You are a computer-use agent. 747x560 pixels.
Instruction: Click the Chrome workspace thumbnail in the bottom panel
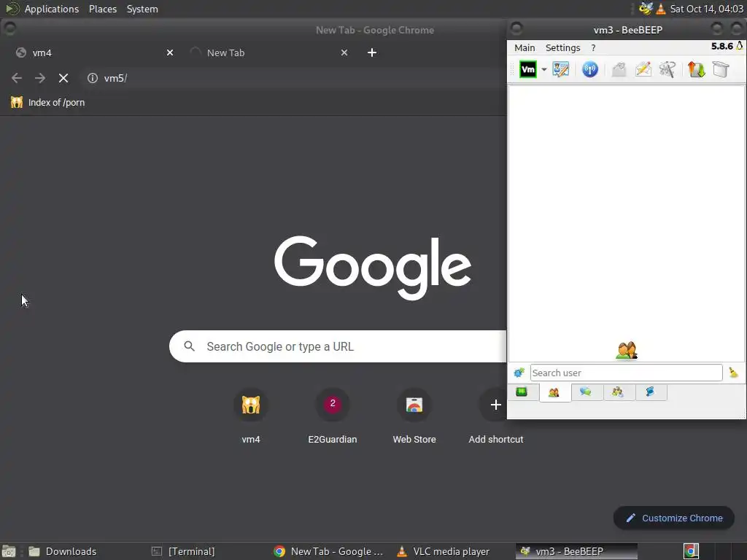coord(690,551)
